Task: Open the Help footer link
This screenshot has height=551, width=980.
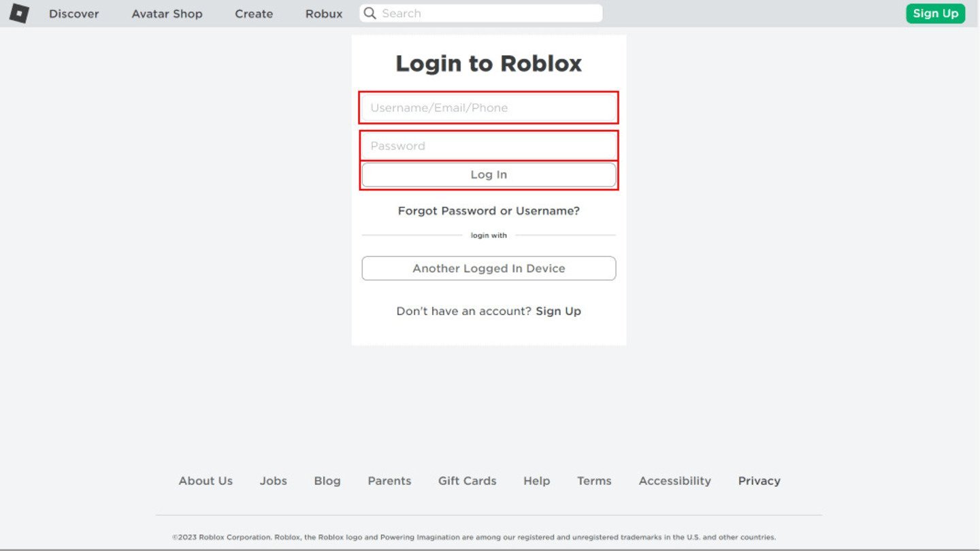Action: 537,481
